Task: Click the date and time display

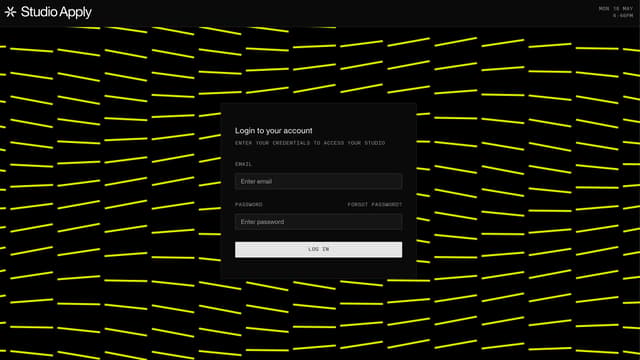Action: pyautogui.click(x=616, y=12)
